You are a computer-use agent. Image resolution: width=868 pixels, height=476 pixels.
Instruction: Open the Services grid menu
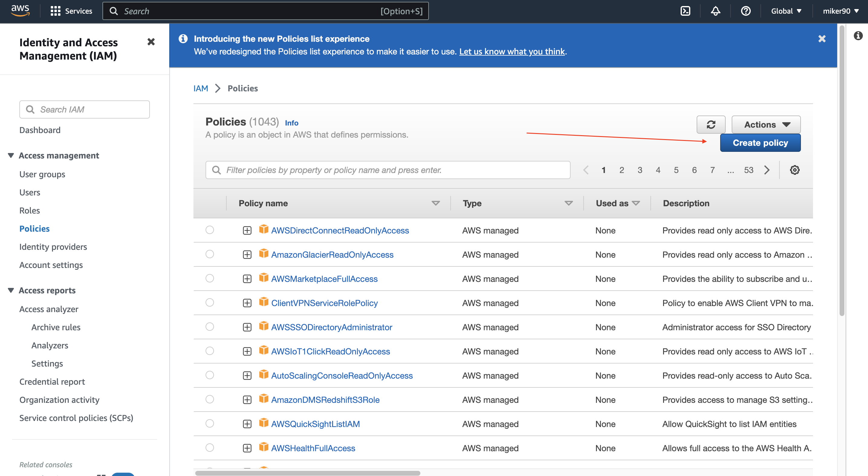click(x=71, y=11)
